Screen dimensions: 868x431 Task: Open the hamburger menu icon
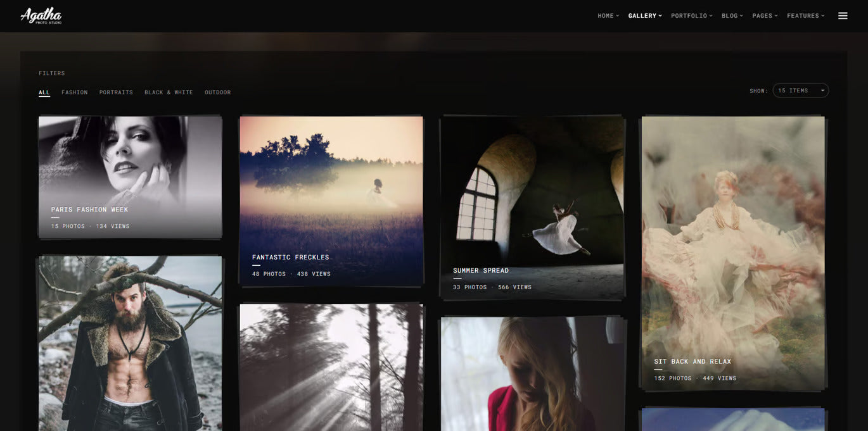(x=843, y=16)
